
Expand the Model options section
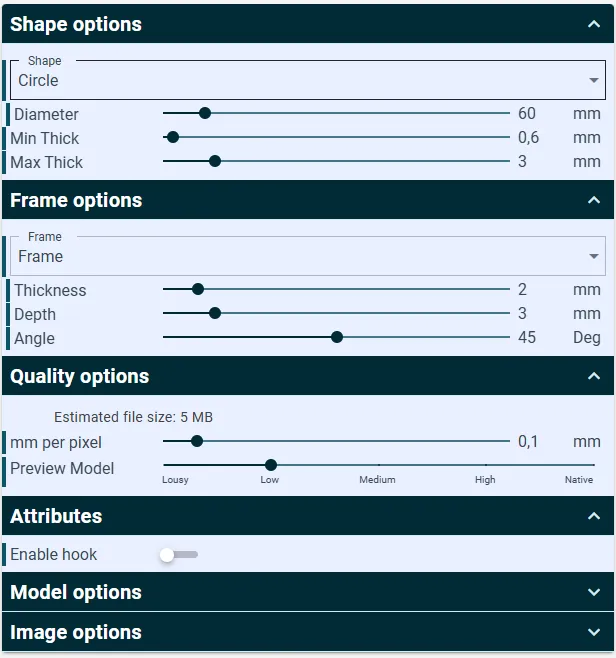coord(308,592)
